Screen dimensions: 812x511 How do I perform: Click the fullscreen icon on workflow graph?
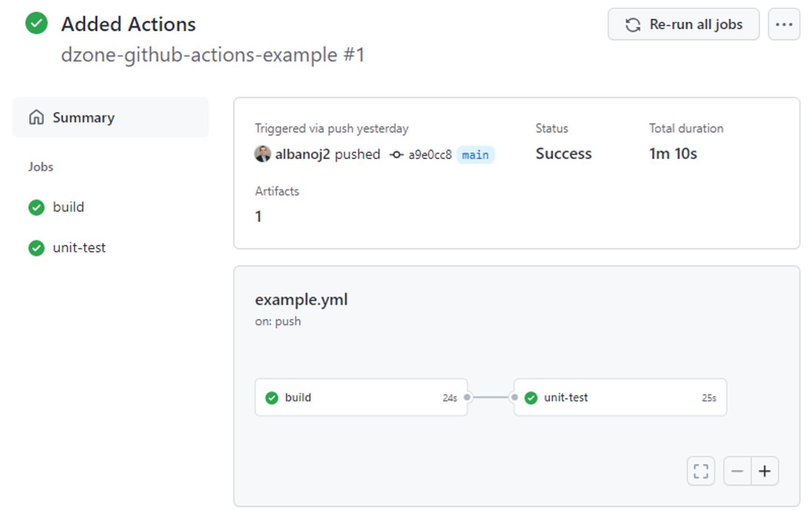701,471
